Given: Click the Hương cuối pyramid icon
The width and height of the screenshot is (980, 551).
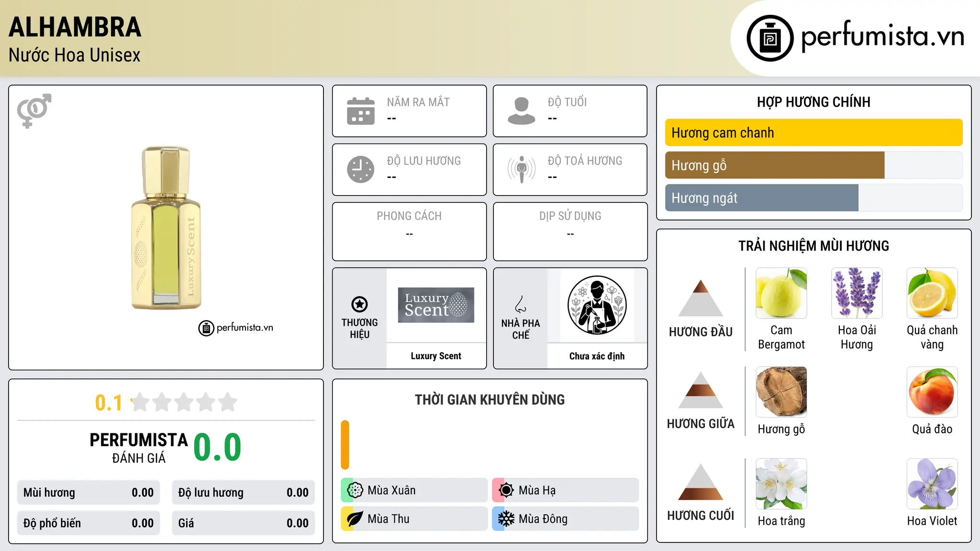Looking at the screenshot, I should (x=701, y=482).
